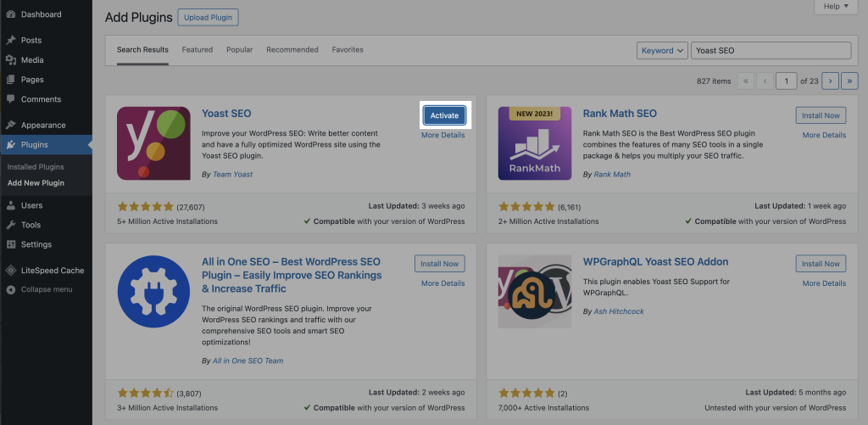
Task: Click the Media library icon
Action: [10, 60]
